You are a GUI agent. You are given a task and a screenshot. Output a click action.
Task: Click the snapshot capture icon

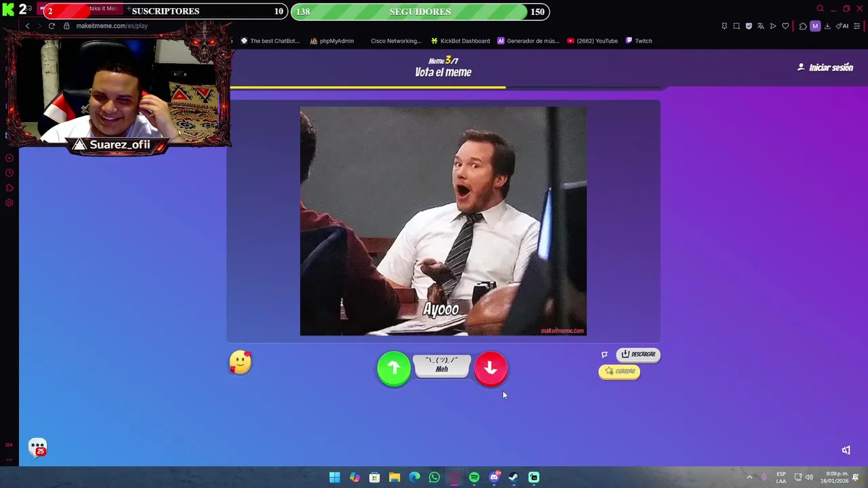point(736,26)
